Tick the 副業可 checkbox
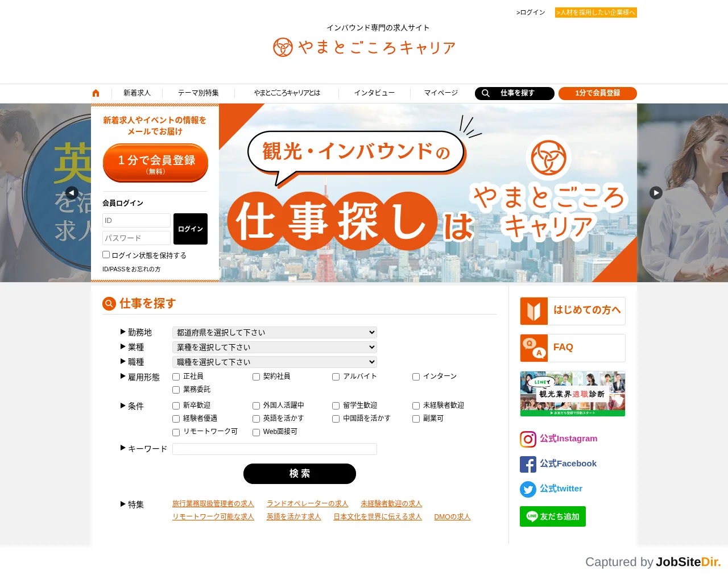Screen dimensions: 728x579 point(416,419)
